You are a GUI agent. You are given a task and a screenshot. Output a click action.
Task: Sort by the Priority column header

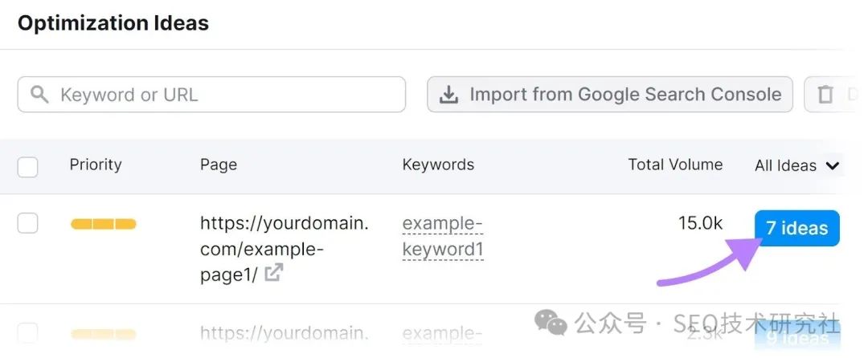click(x=96, y=165)
